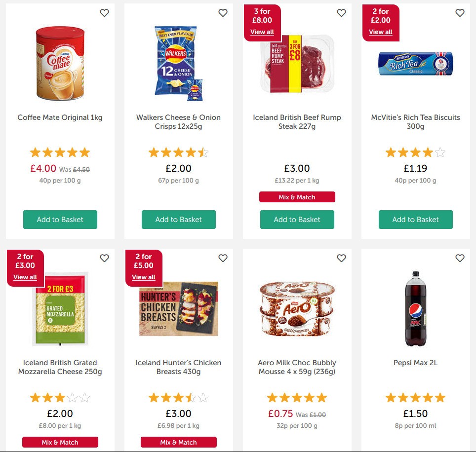Viewport: 476px width, 452px height.
Task: Favorite Pepsi Max 2L using the heart icon
Action: [460, 258]
